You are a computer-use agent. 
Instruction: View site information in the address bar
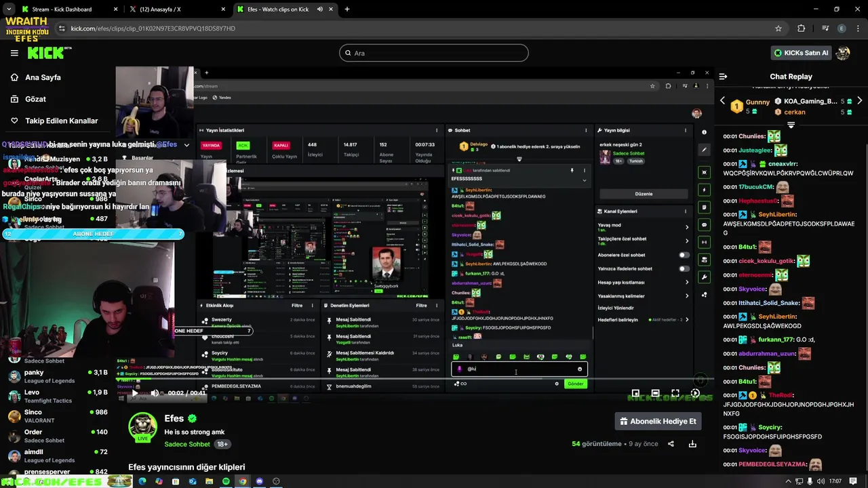click(x=62, y=28)
